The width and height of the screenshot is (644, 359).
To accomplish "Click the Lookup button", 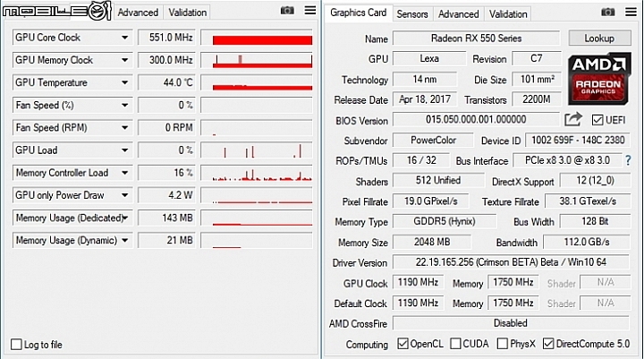I will click(x=599, y=38).
